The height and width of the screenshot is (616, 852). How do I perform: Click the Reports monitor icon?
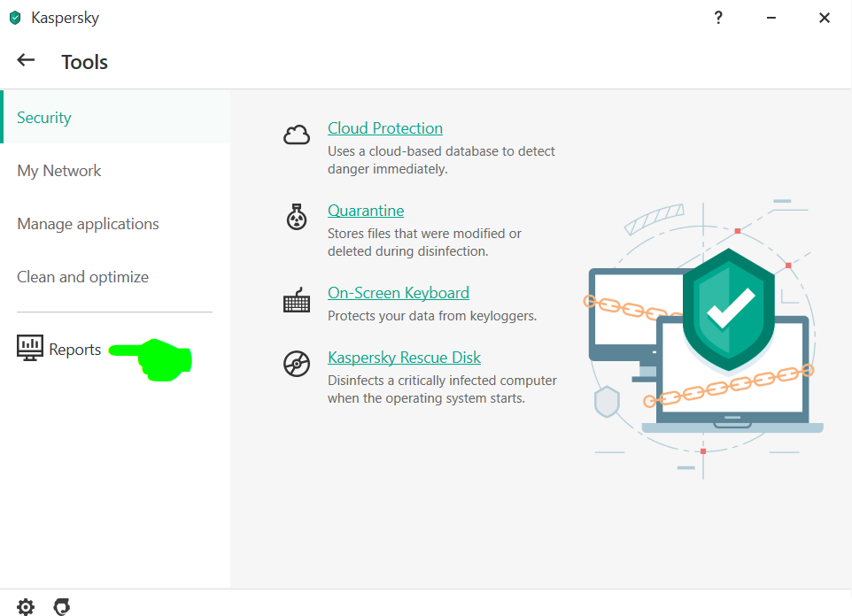coord(30,348)
